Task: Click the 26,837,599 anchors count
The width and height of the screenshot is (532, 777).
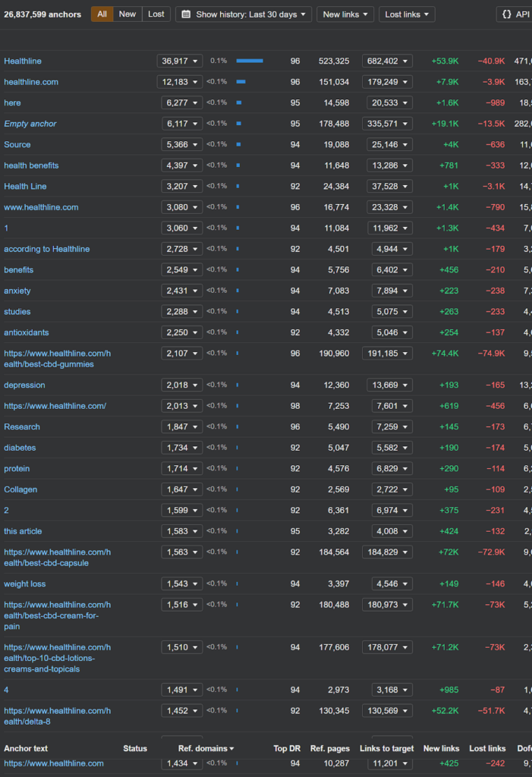Action: 42,14
